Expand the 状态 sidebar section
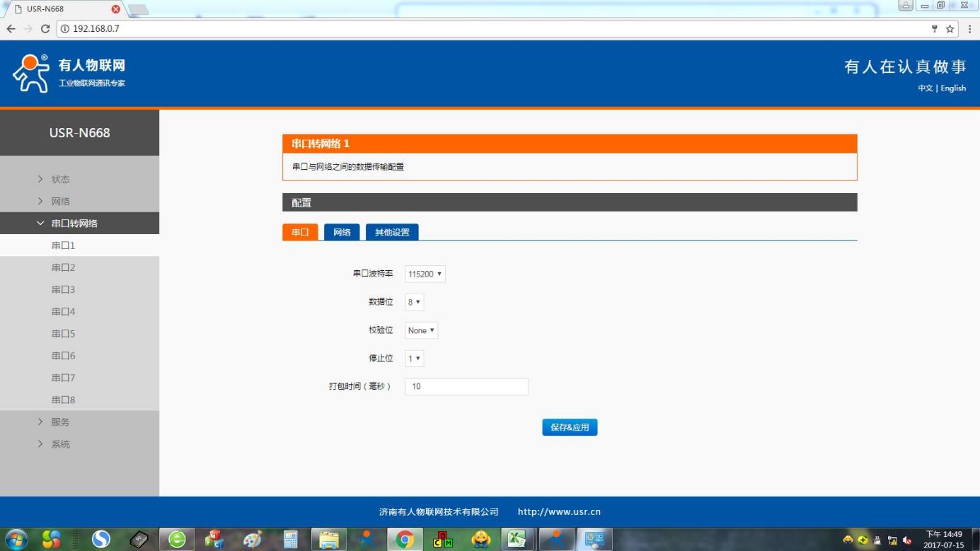Screen dimensions: 980x551 click(x=79, y=179)
